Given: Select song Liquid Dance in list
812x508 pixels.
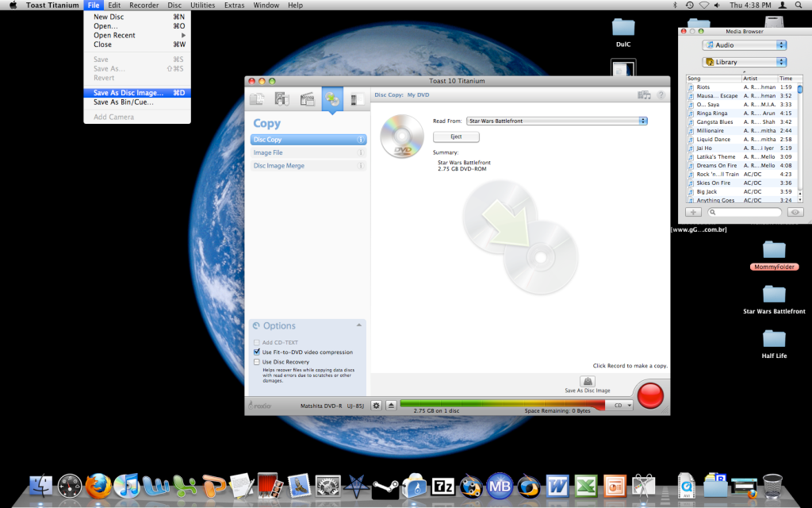Looking at the screenshot, I should pyautogui.click(x=741, y=140).
